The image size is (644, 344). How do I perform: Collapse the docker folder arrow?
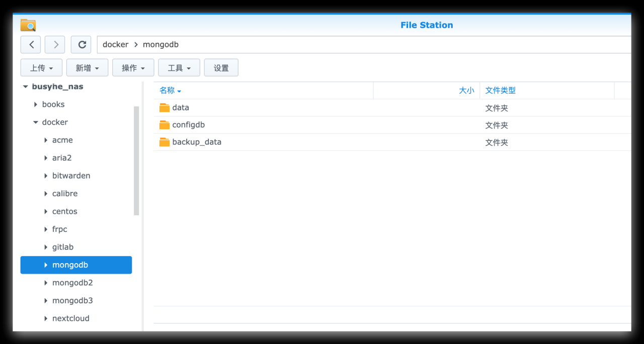36,122
